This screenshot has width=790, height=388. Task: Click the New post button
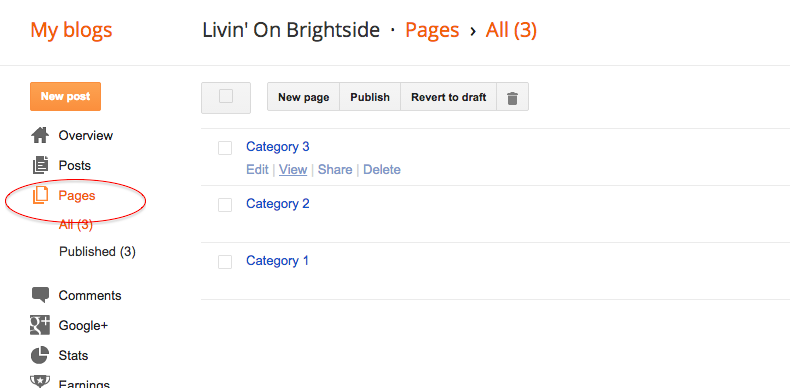point(65,96)
